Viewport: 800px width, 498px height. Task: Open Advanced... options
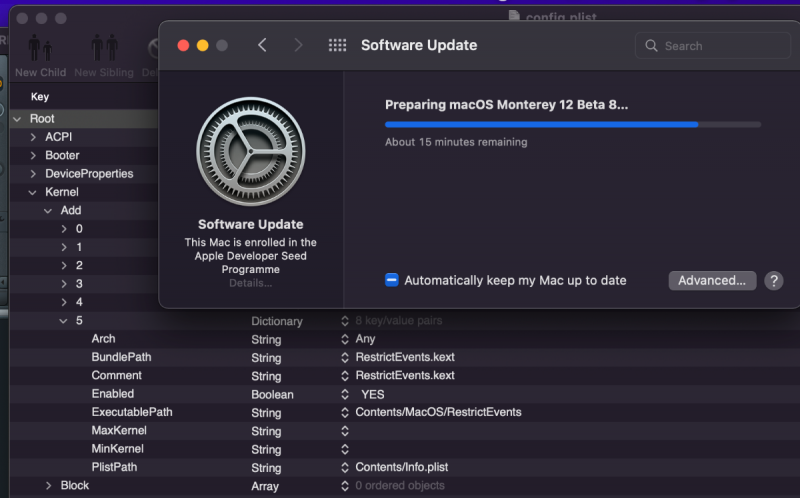pos(712,281)
